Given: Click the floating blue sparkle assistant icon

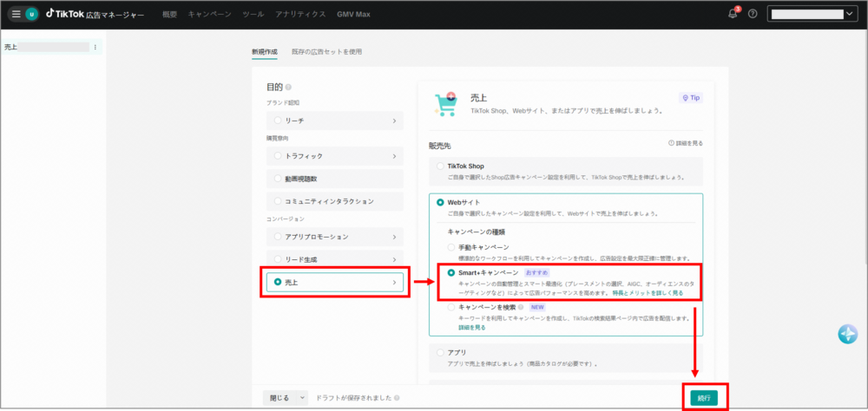Looking at the screenshot, I should point(848,335).
